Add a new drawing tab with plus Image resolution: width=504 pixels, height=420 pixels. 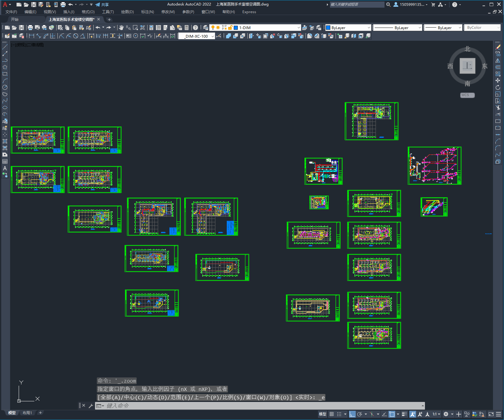coord(109,19)
